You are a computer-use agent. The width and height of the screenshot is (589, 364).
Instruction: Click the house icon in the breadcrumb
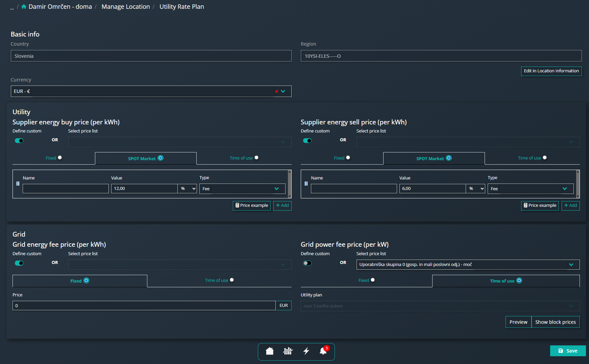pos(24,7)
